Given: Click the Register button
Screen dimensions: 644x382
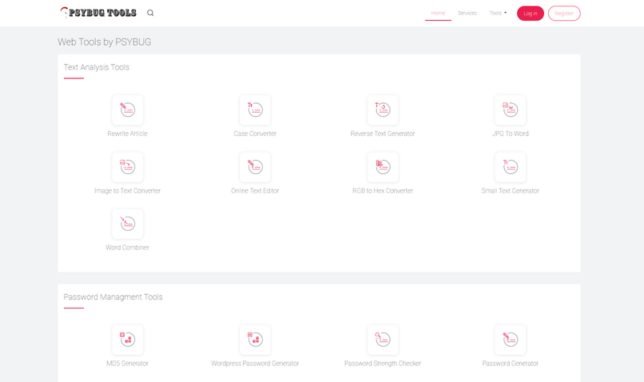Looking at the screenshot, I should [564, 13].
